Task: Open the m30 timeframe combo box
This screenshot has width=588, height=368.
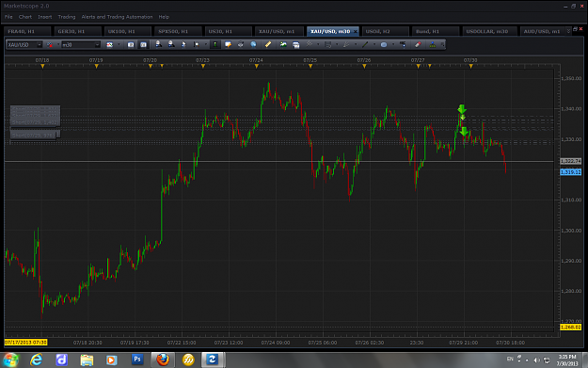Action: (x=81, y=44)
